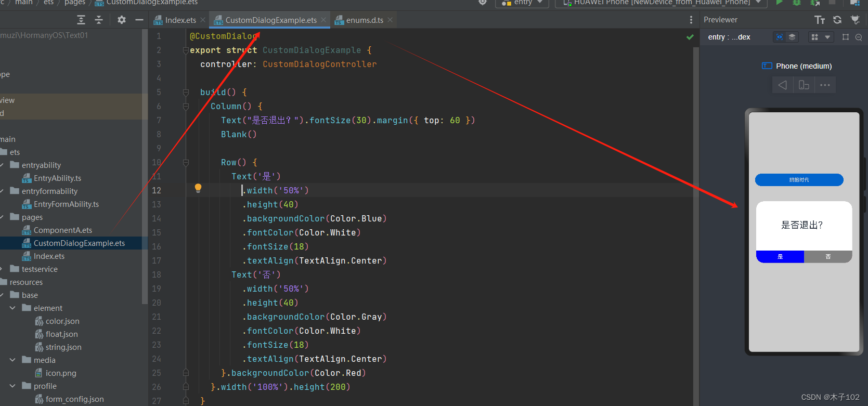The image size is (868, 406).
Task: Fold the Column block at line 6
Action: (186, 107)
